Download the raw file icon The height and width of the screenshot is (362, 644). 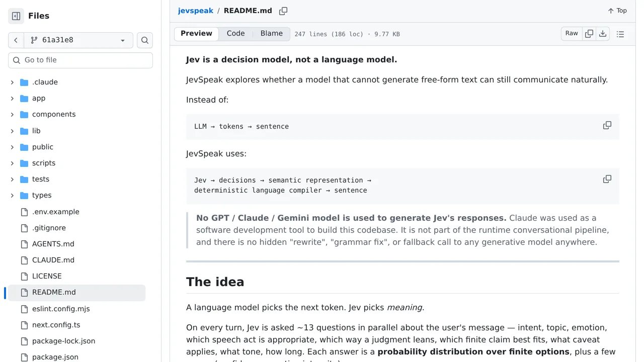click(x=603, y=34)
